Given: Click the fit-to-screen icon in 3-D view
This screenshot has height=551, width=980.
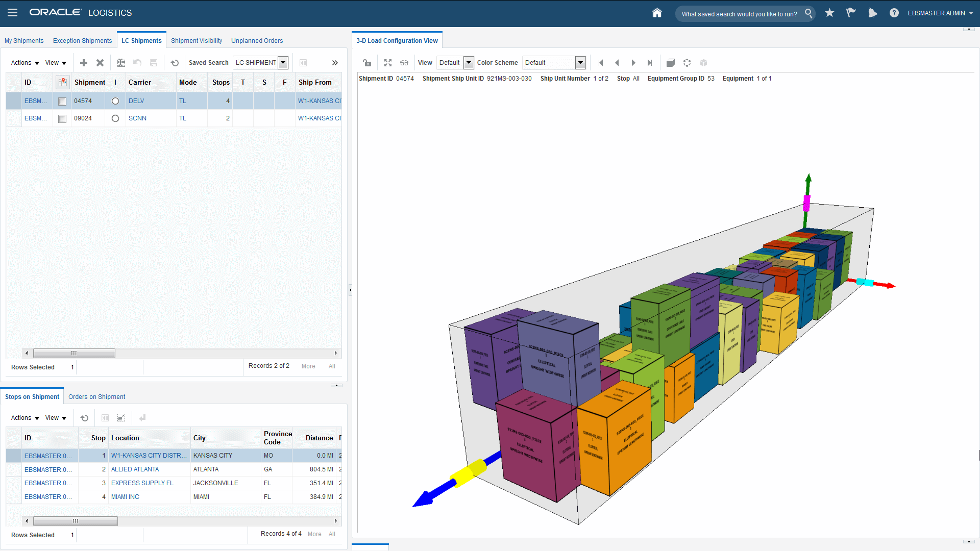Looking at the screenshot, I should (388, 63).
